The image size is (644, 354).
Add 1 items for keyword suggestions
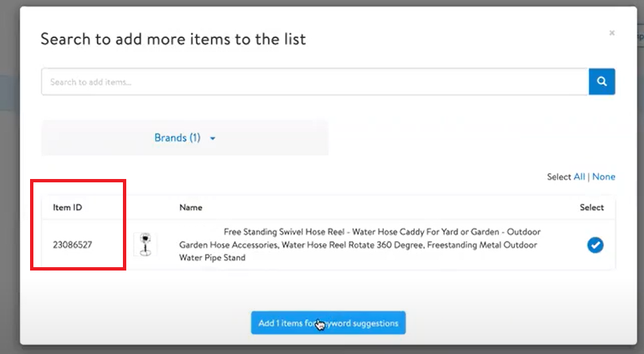coord(328,323)
